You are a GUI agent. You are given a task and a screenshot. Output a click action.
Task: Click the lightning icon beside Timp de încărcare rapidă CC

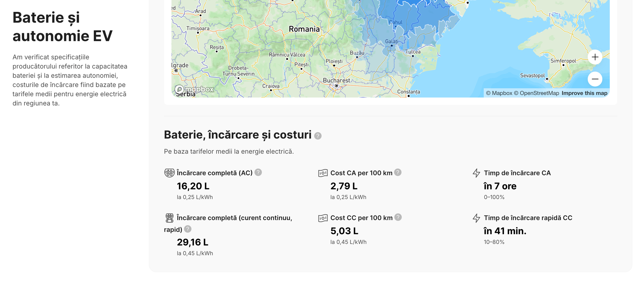tap(476, 218)
